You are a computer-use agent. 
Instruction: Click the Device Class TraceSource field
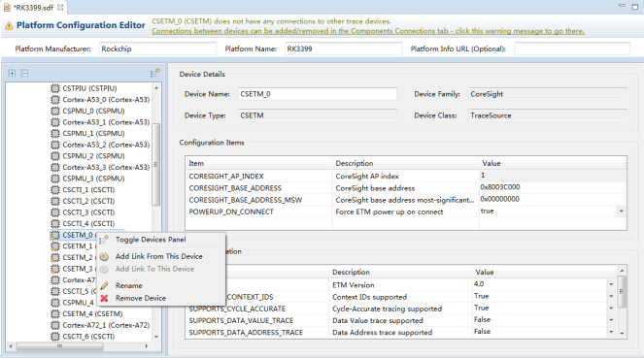tap(548, 115)
